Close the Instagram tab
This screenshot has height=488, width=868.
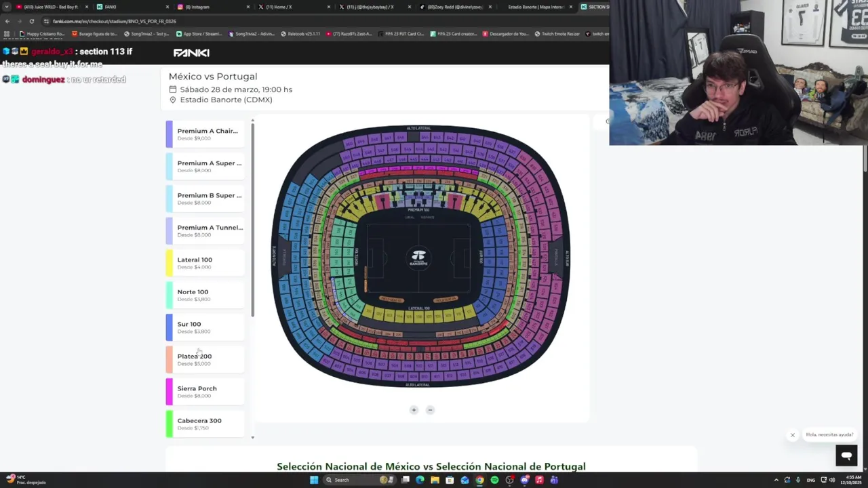click(248, 7)
